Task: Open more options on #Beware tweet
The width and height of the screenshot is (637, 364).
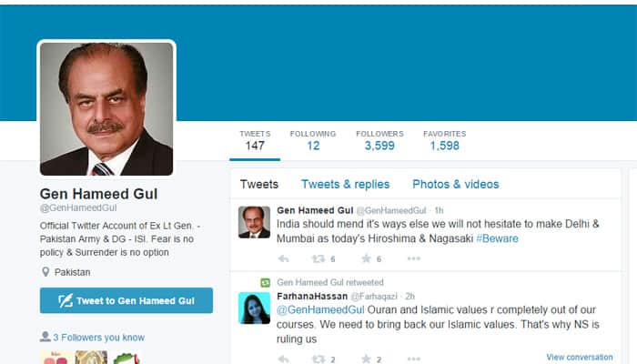Action: click(x=413, y=258)
